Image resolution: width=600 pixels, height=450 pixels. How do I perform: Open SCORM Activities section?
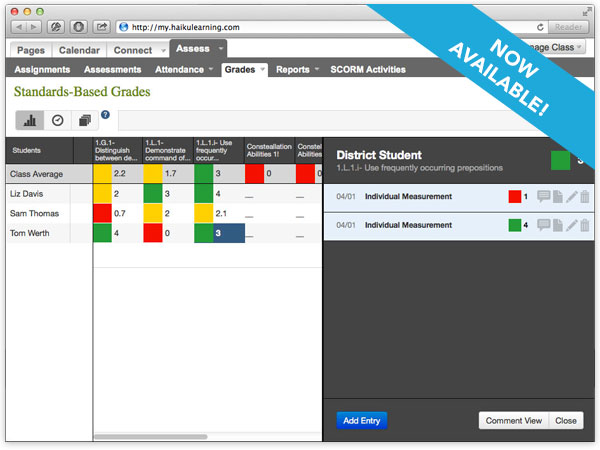coord(366,70)
